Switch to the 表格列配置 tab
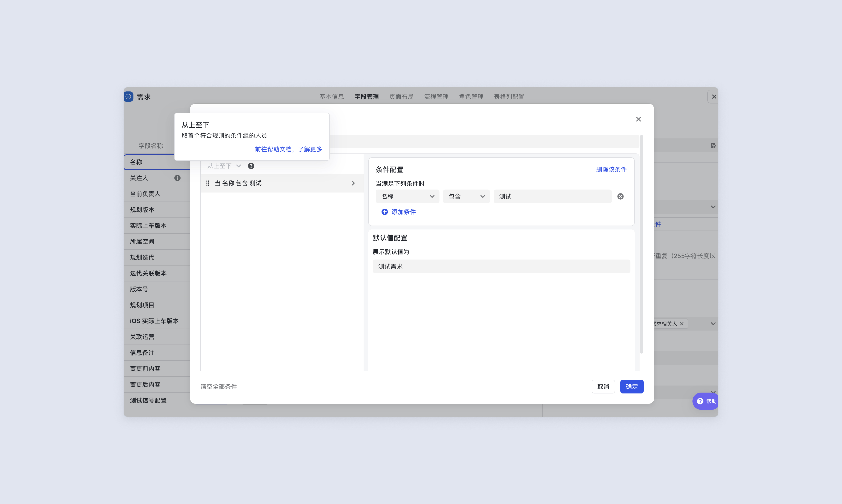Screen dimensions: 842x504 click(509, 97)
